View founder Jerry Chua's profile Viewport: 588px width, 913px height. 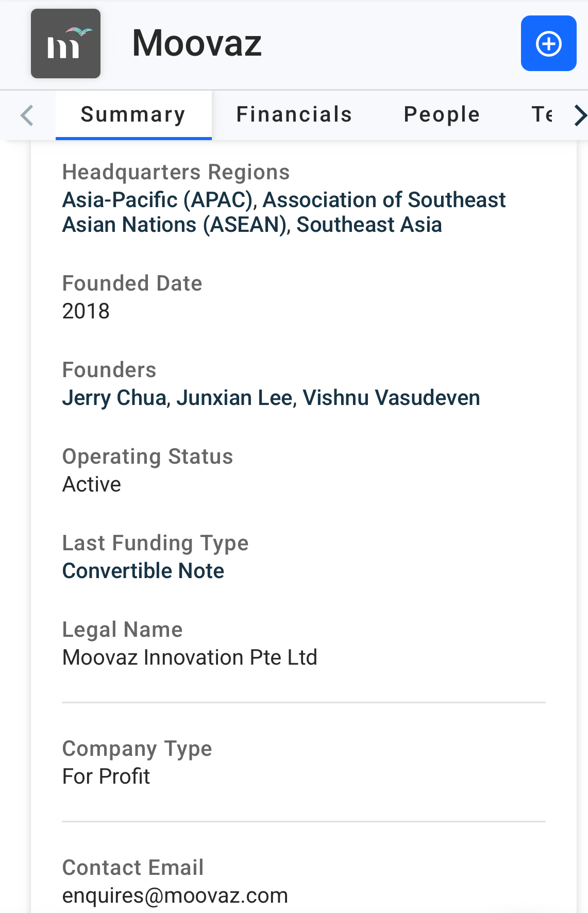coord(114,398)
